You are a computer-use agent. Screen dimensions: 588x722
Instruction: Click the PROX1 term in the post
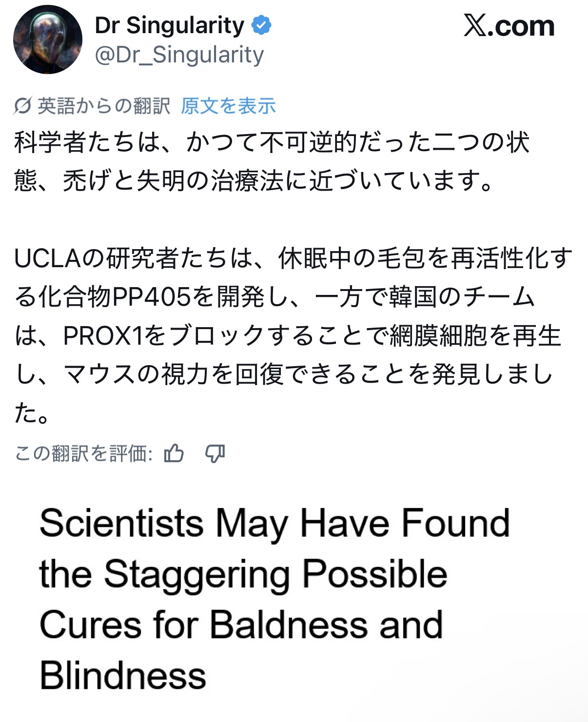103,336
